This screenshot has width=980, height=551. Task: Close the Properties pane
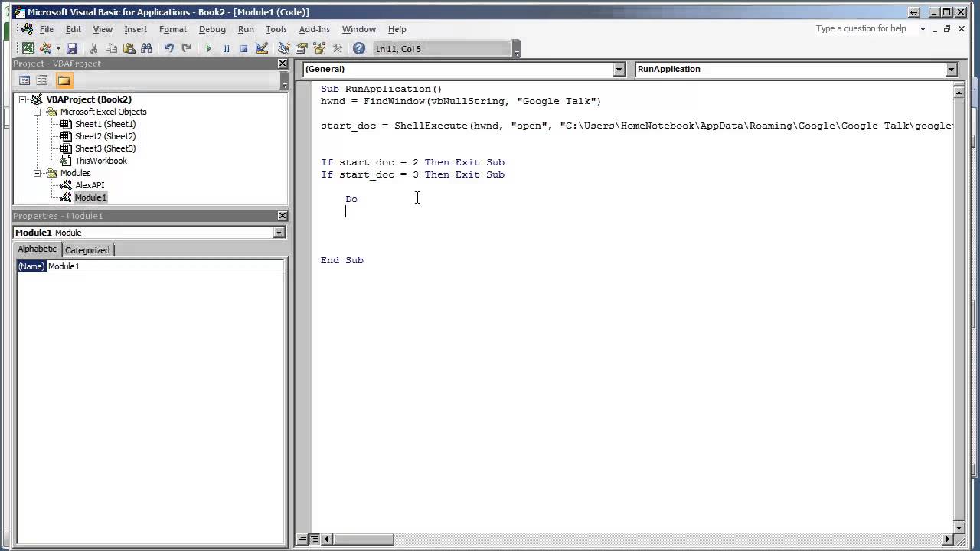[x=283, y=216]
